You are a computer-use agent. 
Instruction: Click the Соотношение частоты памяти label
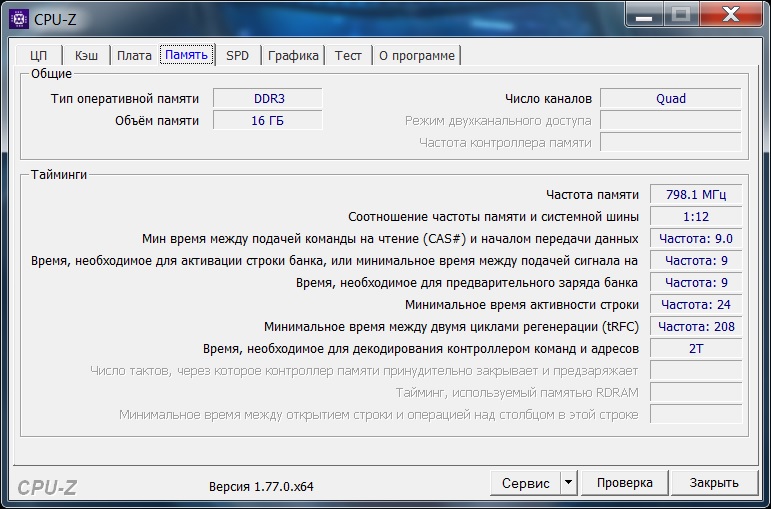click(x=493, y=217)
